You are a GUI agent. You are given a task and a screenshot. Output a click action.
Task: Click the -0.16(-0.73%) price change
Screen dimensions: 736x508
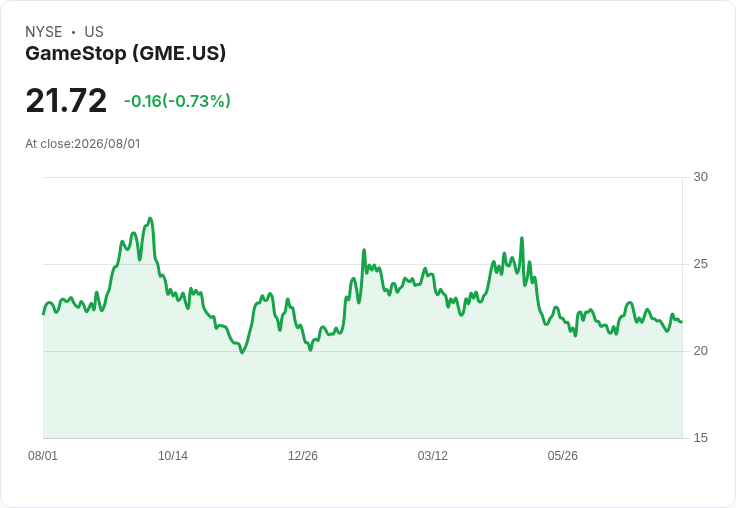177,101
